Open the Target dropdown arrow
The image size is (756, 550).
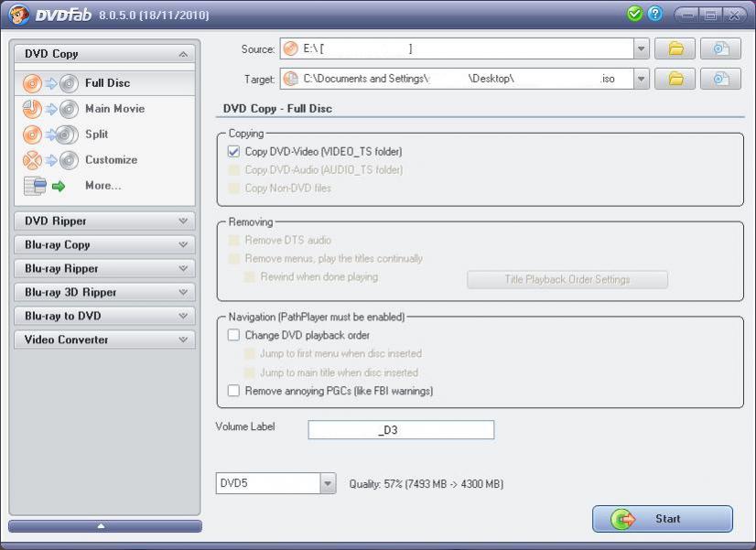pyautogui.click(x=642, y=79)
